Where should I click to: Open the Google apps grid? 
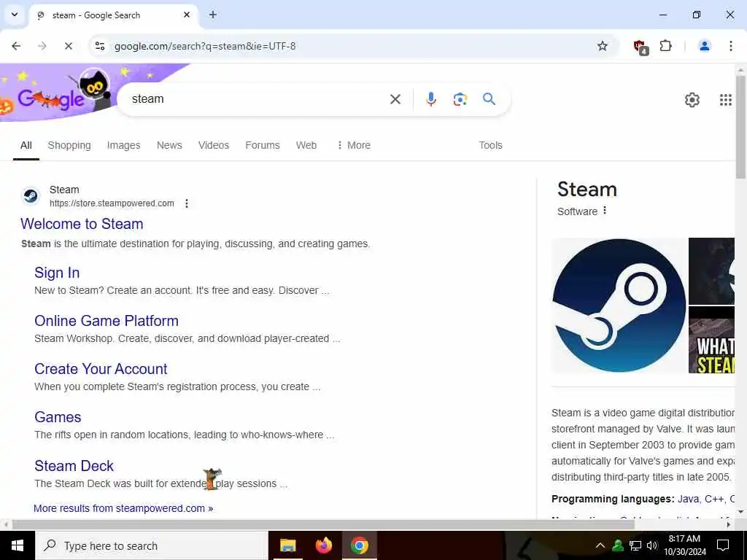(x=726, y=99)
